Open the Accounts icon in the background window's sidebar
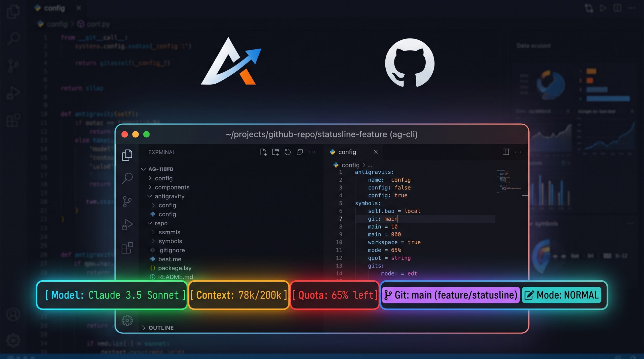Screen dimensions: 644x359 [13, 315]
